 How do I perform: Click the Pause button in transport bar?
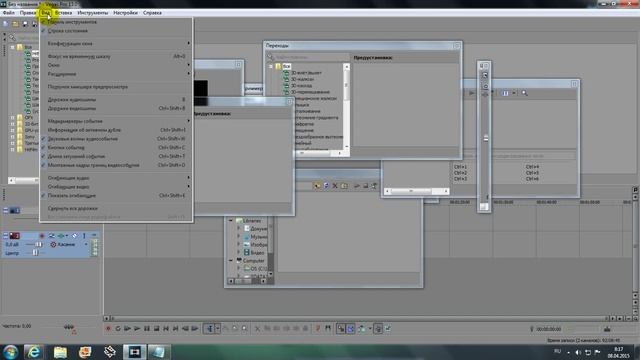click(147, 329)
